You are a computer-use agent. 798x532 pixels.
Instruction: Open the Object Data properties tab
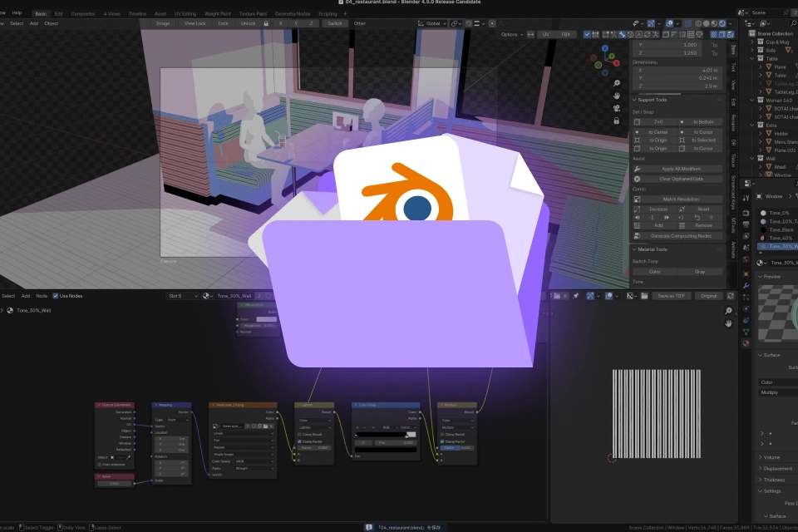click(x=746, y=332)
